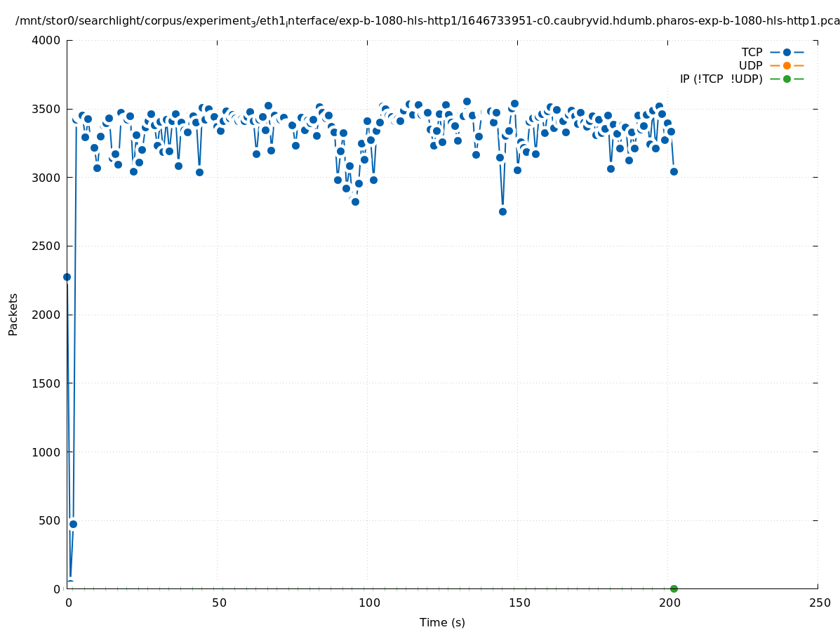840x632 pixels.
Task: Click the green IP legend marker
Action: click(x=787, y=79)
